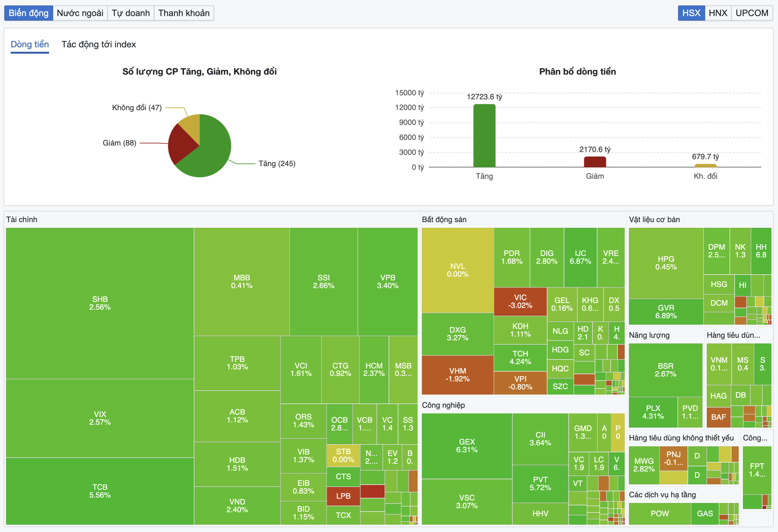Click the green Tăng money-flow bar

pos(484,135)
